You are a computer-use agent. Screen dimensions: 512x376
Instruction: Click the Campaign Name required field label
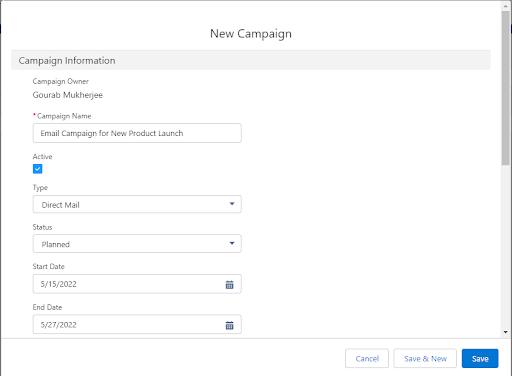tap(62, 116)
